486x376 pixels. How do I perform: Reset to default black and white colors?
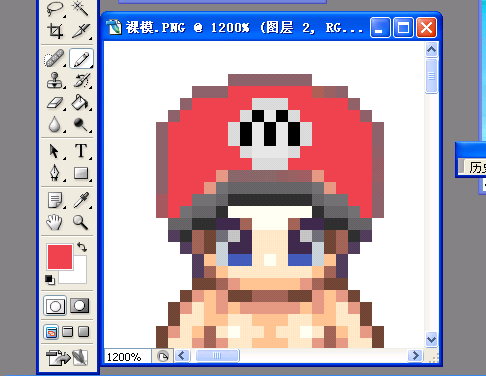click(x=50, y=280)
